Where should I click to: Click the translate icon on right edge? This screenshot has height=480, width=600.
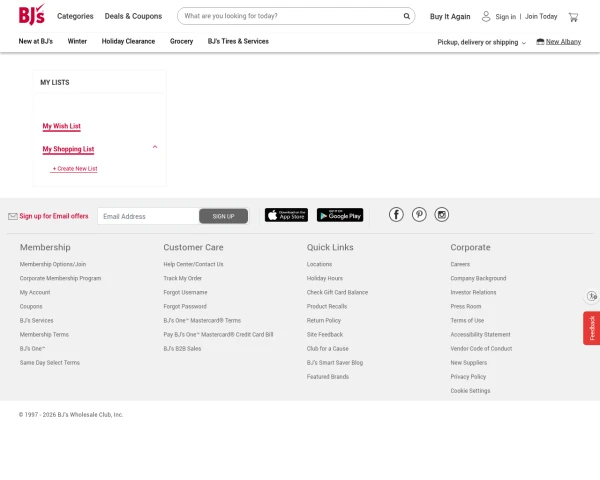pos(592,296)
